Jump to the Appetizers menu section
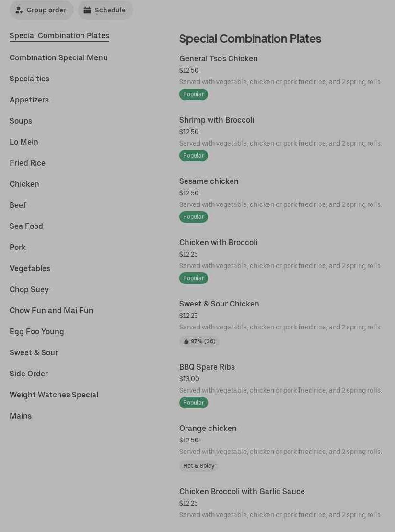395x532 pixels. tap(29, 100)
